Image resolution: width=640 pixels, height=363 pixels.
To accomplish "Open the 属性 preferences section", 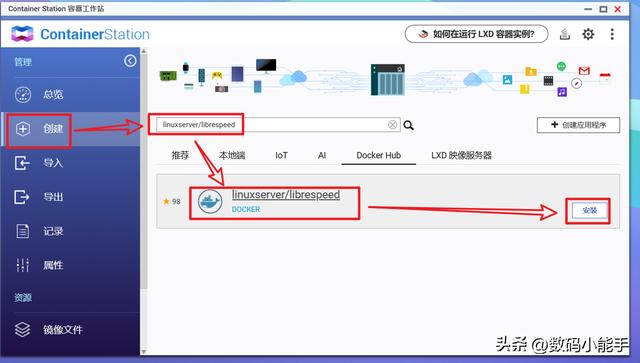I will (x=70, y=265).
